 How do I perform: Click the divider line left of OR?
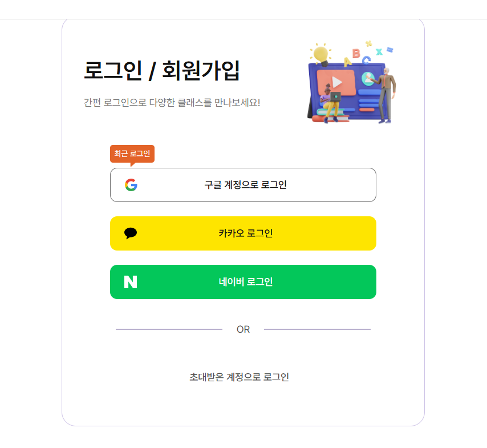[x=169, y=329]
